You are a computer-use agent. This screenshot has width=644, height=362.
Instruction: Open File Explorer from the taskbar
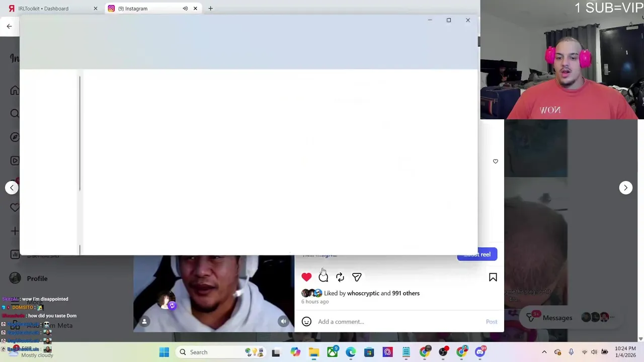coord(314,352)
